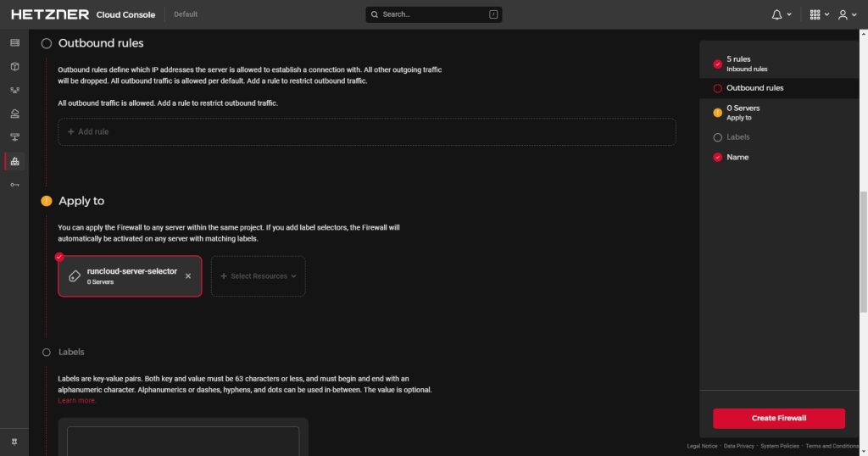Image resolution: width=868 pixels, height=456 pixels.
Task: Click the Firewalls brick-wall sidebar icon
Action: point(14,161)
